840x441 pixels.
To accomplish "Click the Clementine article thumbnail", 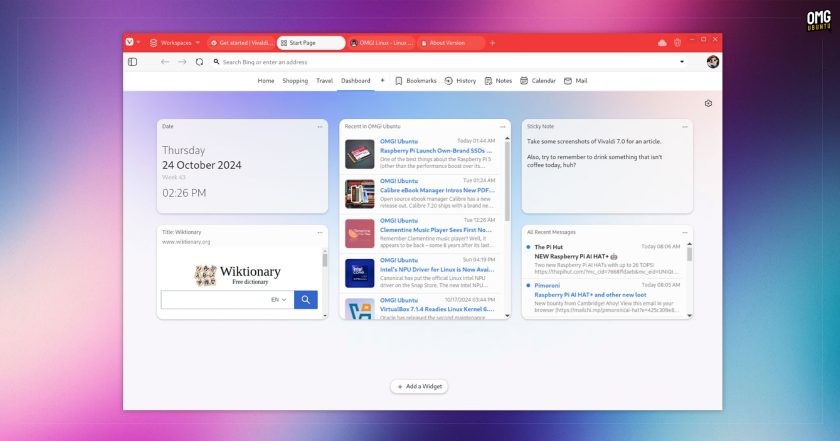I will pyautogui.click(x=359, y=233).
